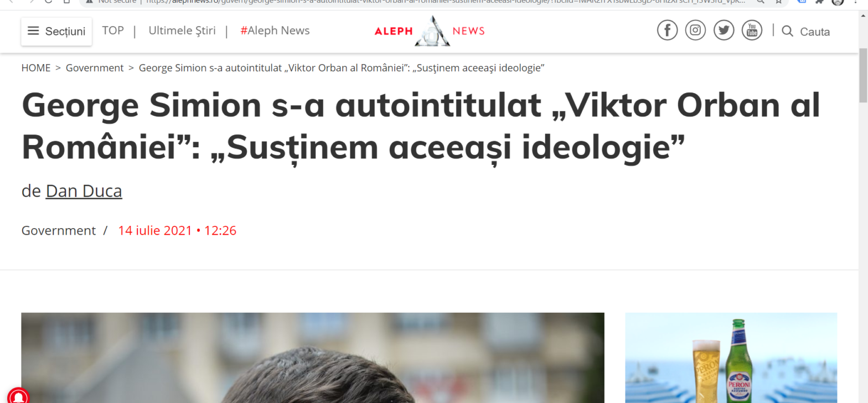Open Aleph News Instagram icon
868x403 pixels.
pos(695,30)
